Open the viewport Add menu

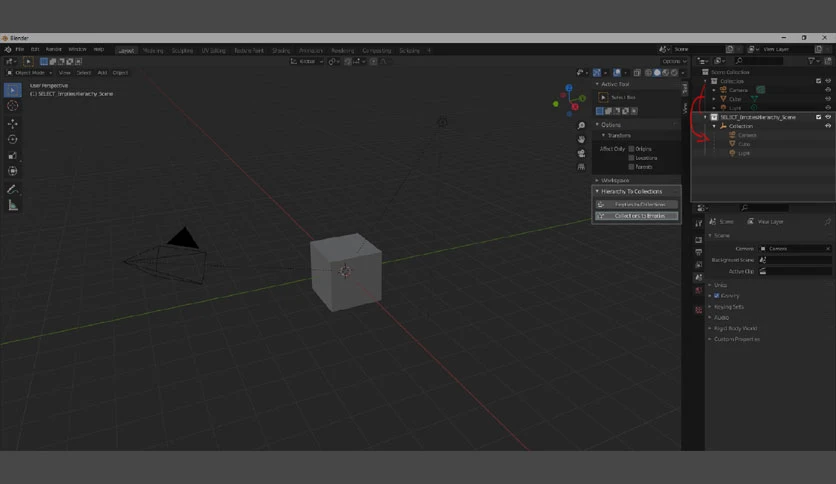pos(102,72)
